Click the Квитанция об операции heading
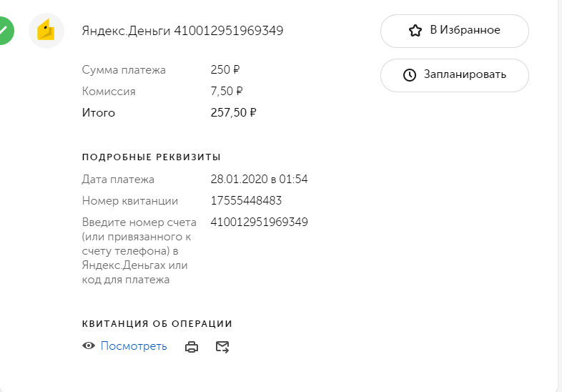The width and height of the screenshot is (562, 392). click(157, 323)
